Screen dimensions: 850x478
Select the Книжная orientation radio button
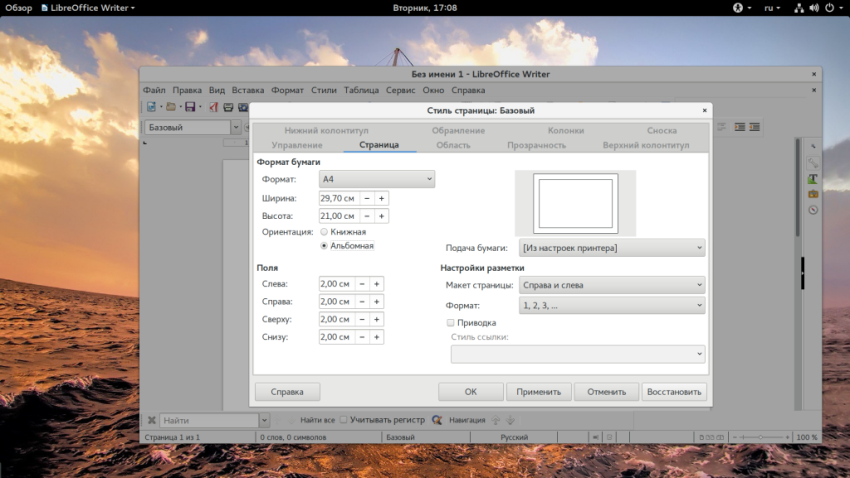pos(324,232)
